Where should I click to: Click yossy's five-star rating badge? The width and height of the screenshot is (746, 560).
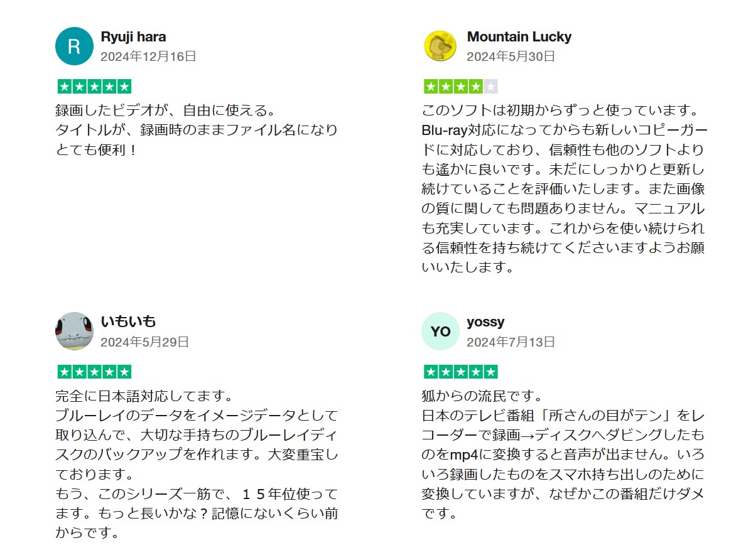pos(460,372)
